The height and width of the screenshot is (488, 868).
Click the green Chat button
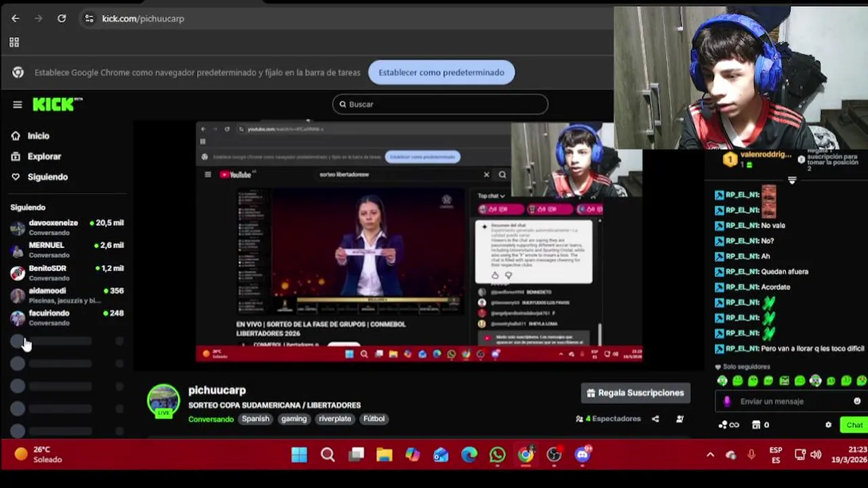[854, 425]
